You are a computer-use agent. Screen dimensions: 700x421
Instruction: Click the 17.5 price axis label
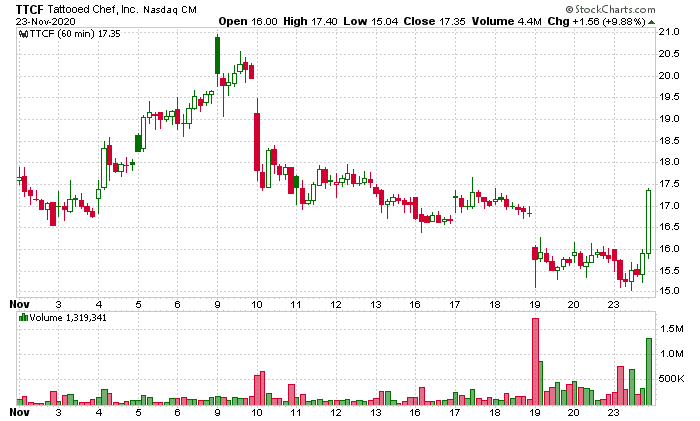[x=669, y=184]
